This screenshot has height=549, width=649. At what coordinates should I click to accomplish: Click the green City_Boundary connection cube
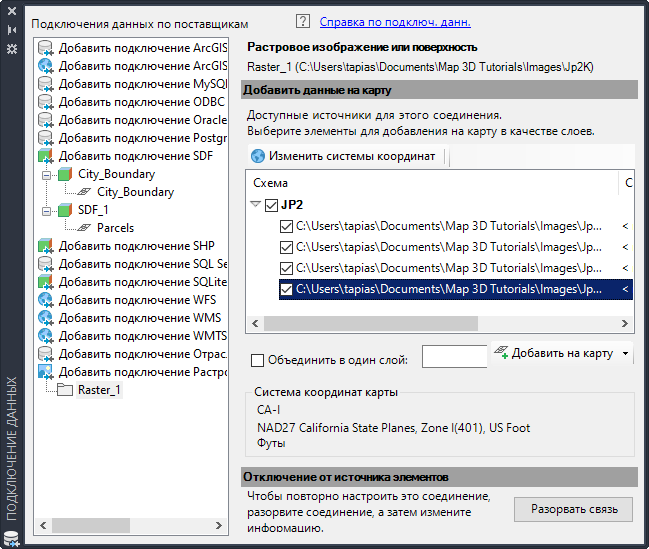(65, 174)
